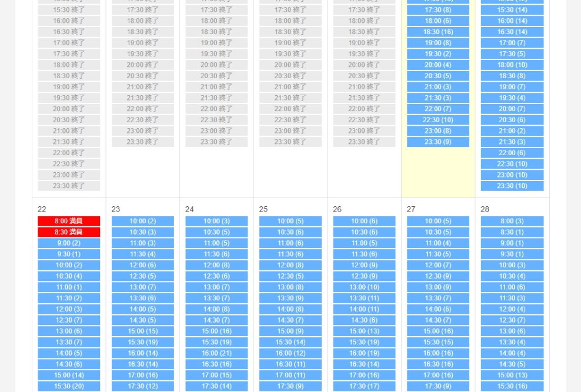The width and height of the screenshot is (581, 392).
Task: Pick the 16:00 (12) slot on day 25
Action: click(x=290, y=353)
